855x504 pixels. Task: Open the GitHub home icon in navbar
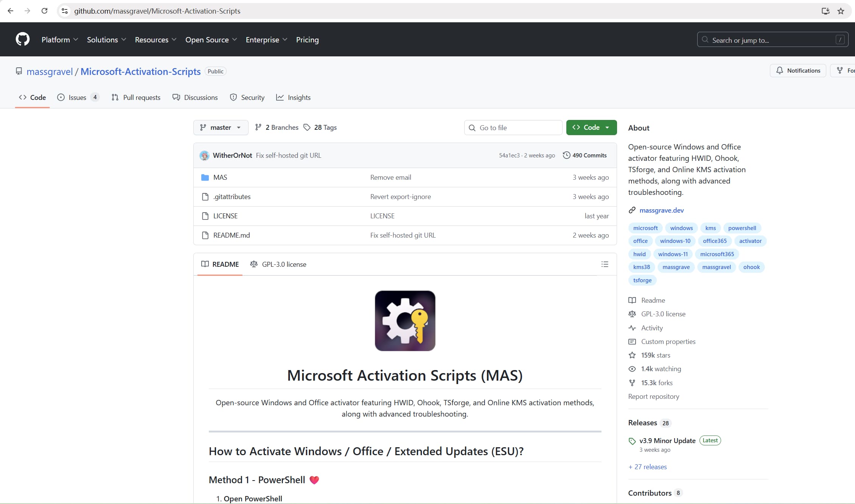tap(22, 39)
